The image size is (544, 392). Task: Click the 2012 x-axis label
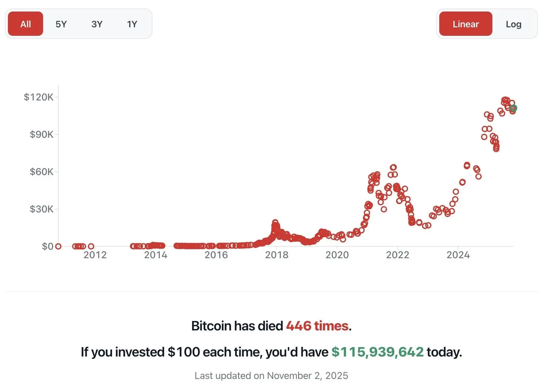tap(95, 255)
